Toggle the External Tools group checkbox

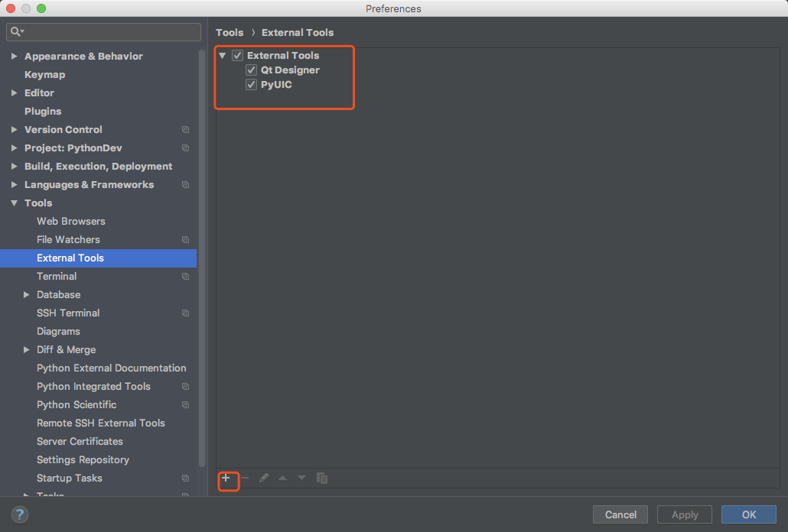click(237, 55)
